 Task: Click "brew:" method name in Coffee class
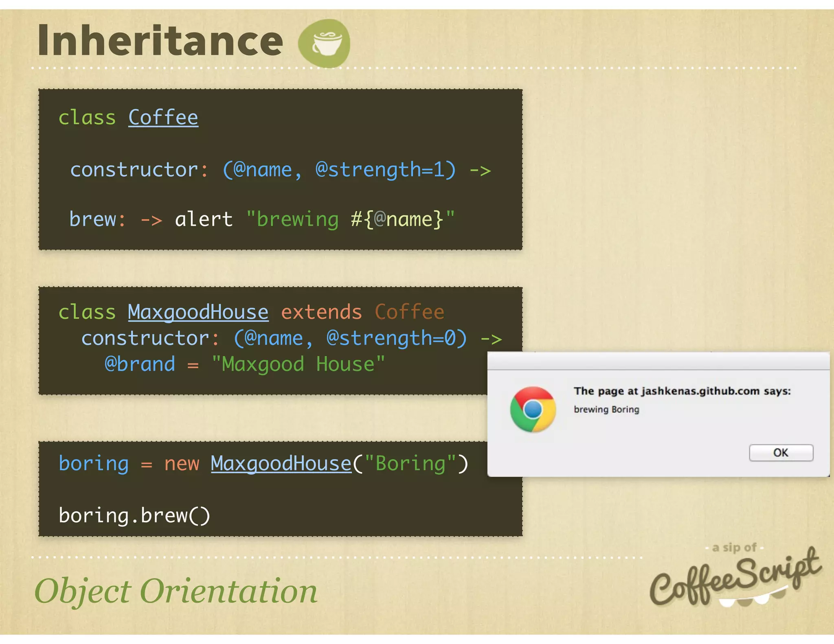[98, 219]
